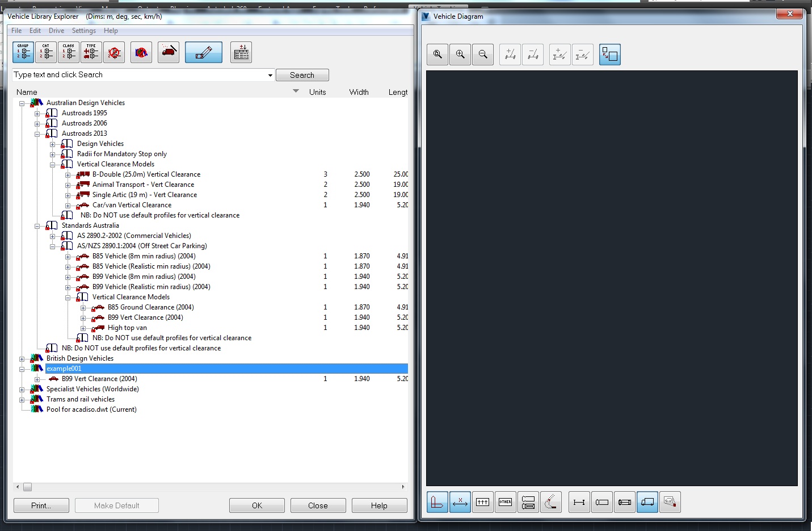The image size is (812, 531).
Task: Select the GROUP tree view icon
Action: pyautogui.click(x=23, y=52)
